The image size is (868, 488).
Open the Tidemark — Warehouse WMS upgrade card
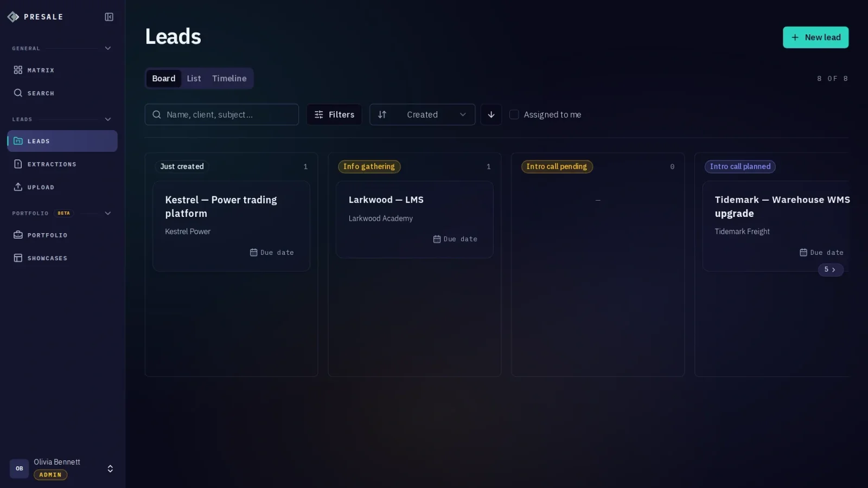(776, 226)
